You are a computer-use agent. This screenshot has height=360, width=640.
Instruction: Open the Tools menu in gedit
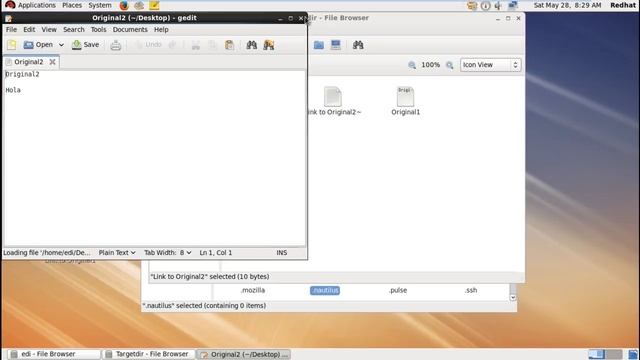98,29
